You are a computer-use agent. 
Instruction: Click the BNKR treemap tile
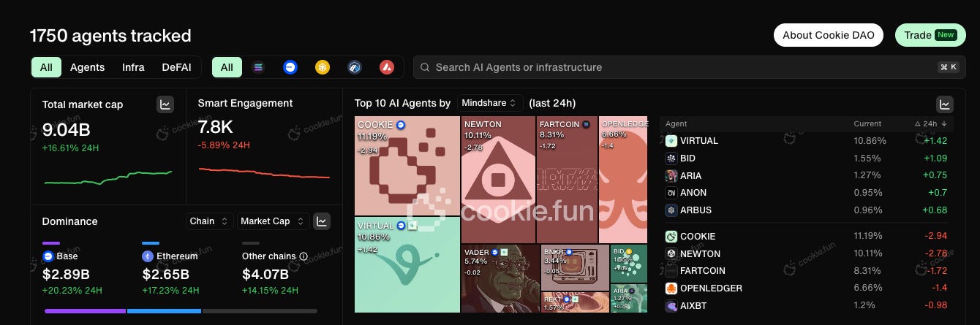pyautogui.click(x=575, y=267)
